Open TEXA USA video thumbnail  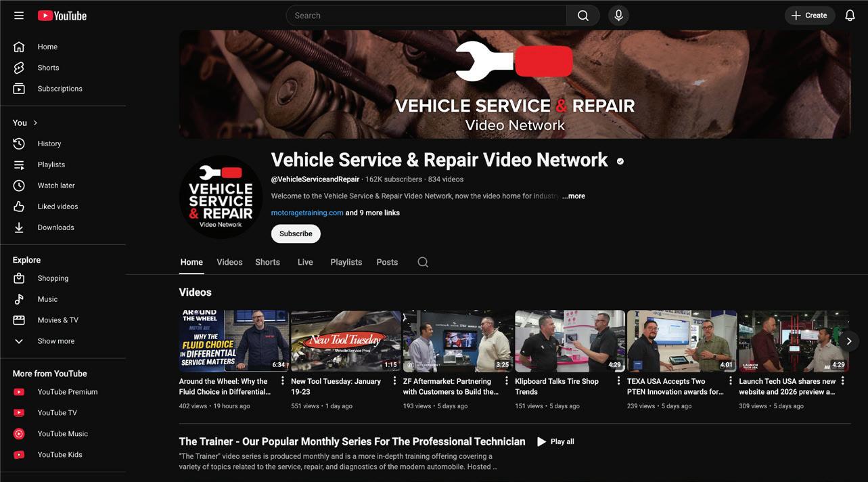pyautogui.click(x=682, y=341)
